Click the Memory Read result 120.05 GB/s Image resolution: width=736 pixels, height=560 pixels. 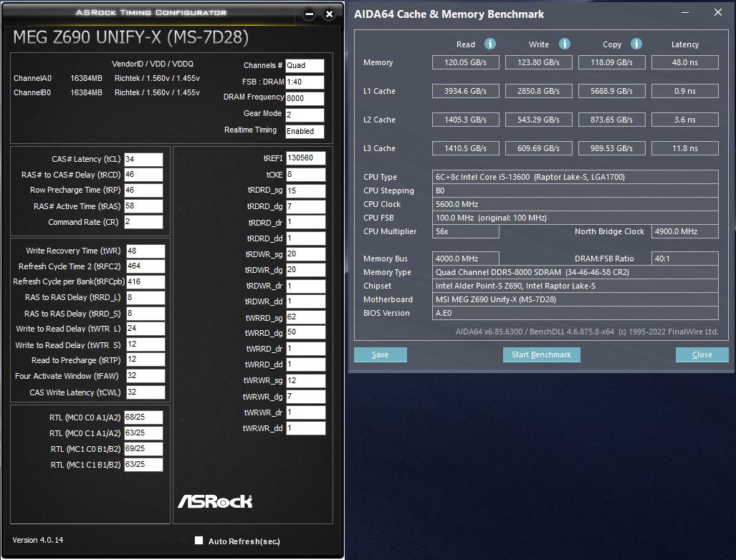(x=466, y=62)
